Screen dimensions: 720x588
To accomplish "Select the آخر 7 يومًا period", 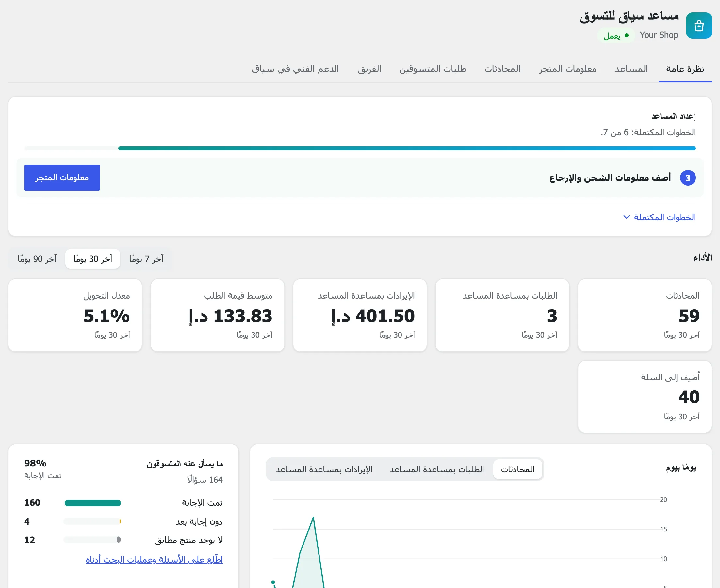I will pos(146,259).
